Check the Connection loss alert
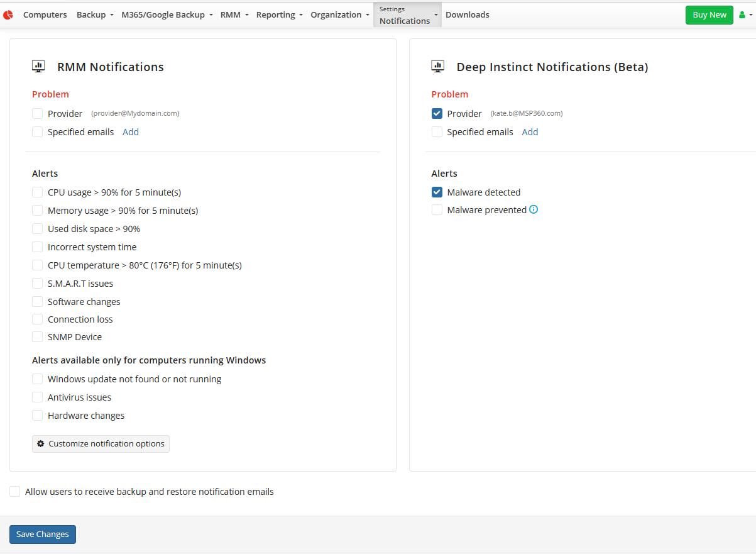756x554 pixels. click(38, 319)
